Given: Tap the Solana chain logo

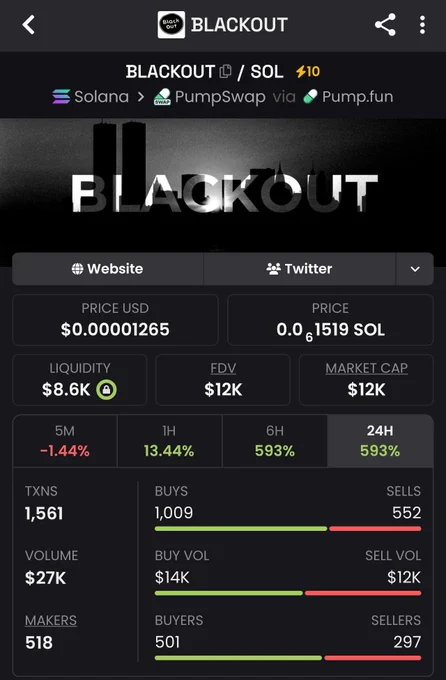Looking at the screenshot, I should 61,96.
